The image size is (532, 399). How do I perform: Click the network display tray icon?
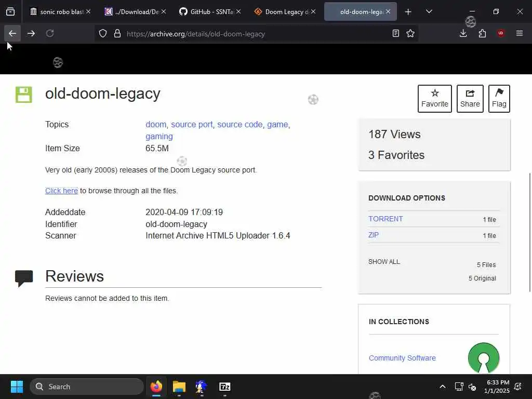[x=459, y=387]
